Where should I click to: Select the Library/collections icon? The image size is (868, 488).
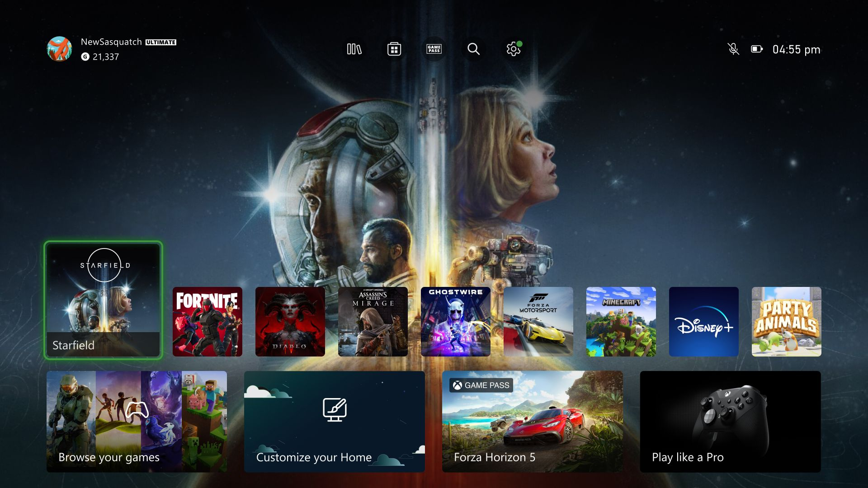[353, 49]
